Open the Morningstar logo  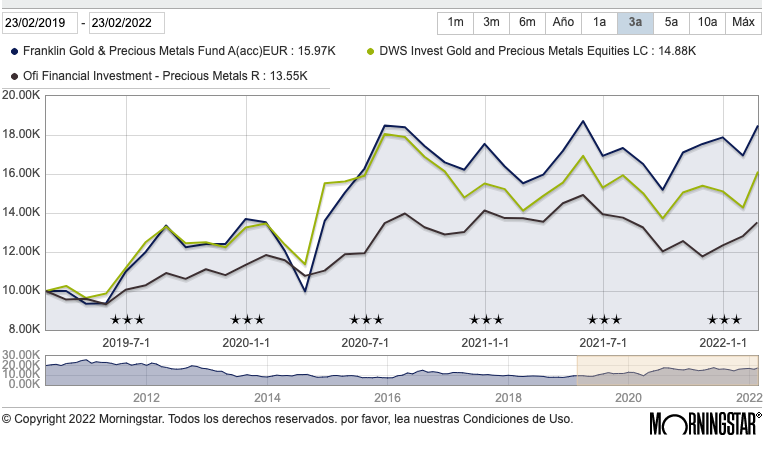tap(705, 423)
